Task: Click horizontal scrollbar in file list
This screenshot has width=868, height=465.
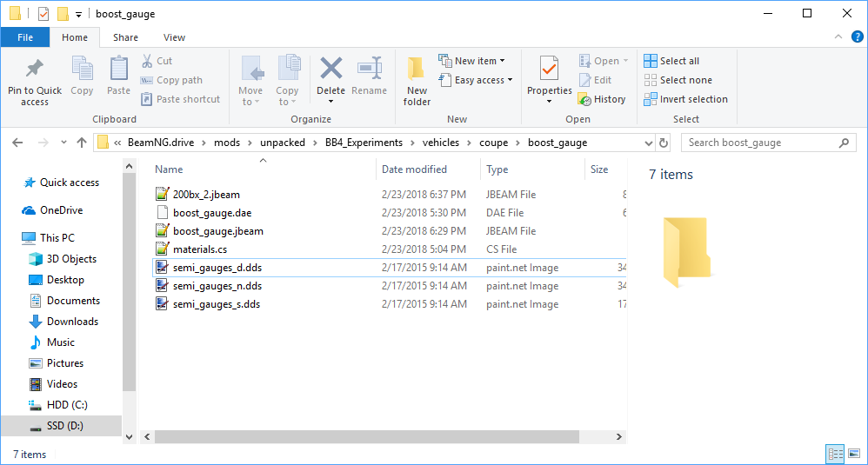Action: tap(367, 437)
